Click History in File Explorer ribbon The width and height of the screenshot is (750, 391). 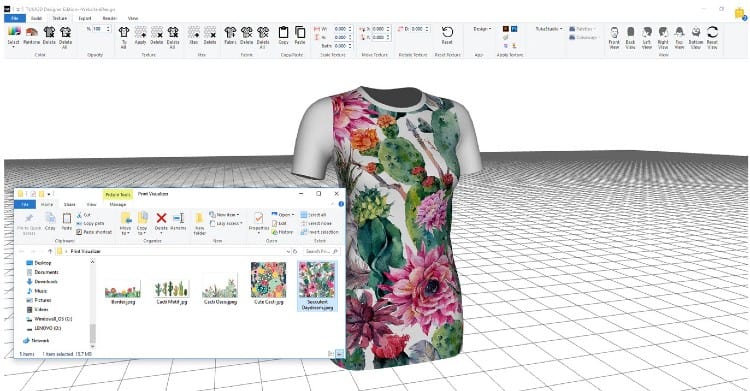[x=282, y=232]
